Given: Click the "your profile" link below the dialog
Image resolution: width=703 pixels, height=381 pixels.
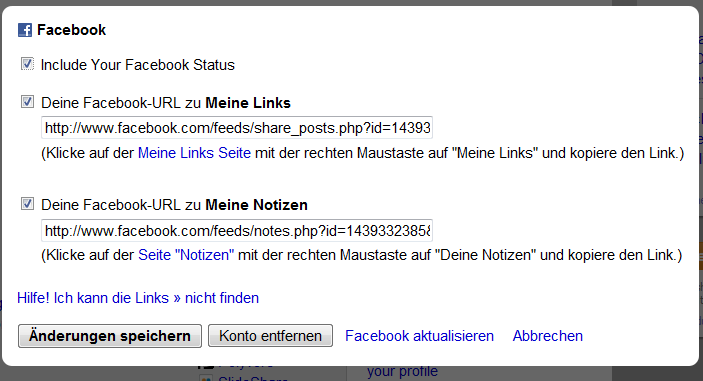Looking at the screenshot, I should pyautogui.click(x=402, y=372).
